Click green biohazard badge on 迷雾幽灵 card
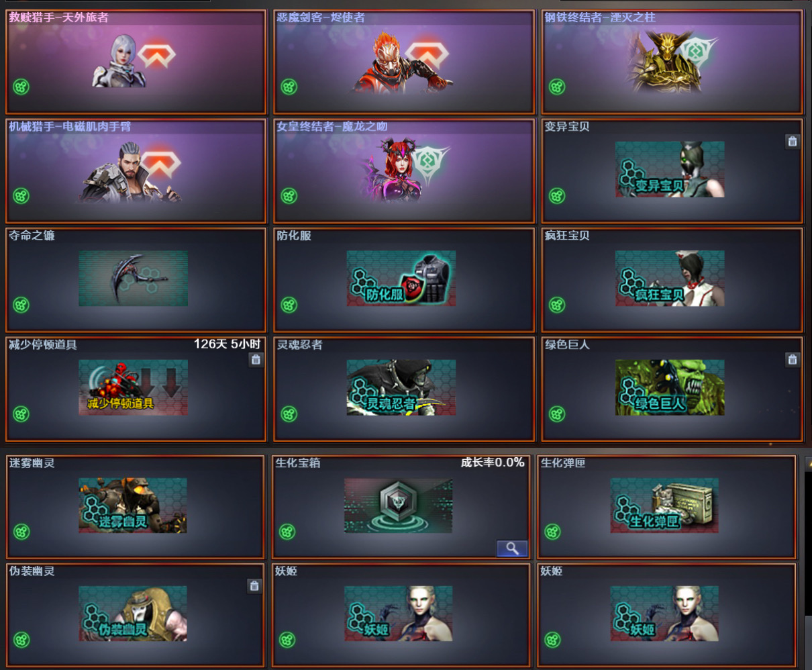Viewport: 812px width, 670px height. point(21,532)
